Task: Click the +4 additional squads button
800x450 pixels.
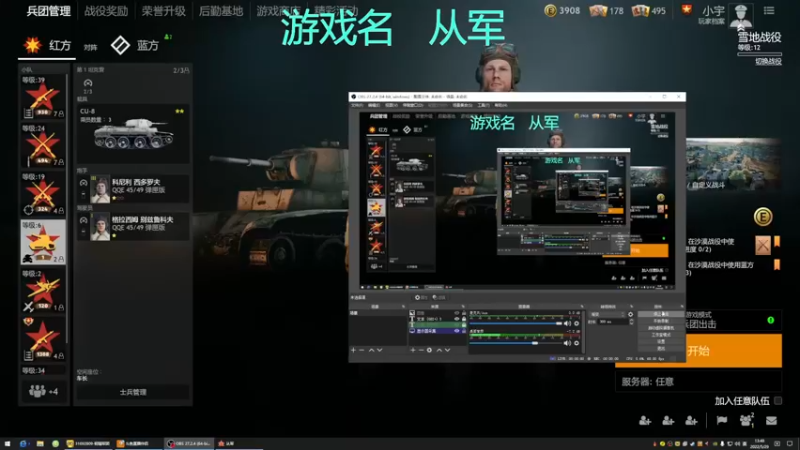Action: pos(43,391)
